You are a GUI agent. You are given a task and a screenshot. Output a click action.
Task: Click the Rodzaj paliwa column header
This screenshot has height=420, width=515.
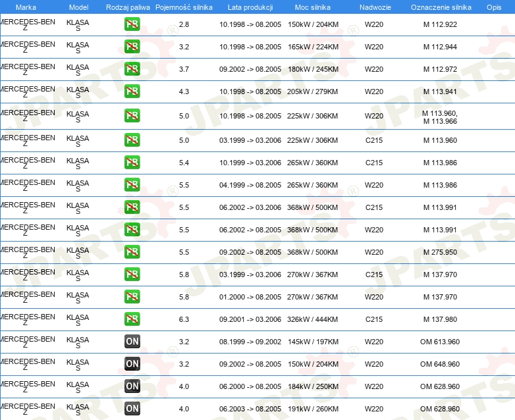pos(128,7)
